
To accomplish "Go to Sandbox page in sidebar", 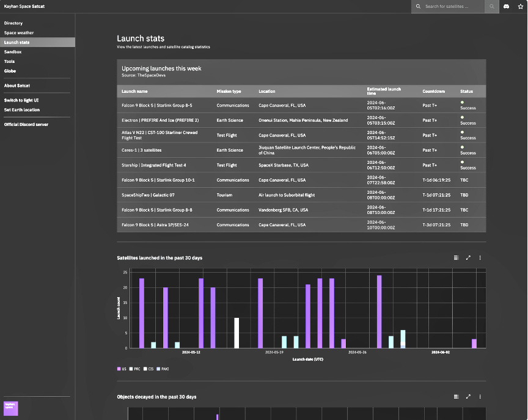I will point(13,52).
